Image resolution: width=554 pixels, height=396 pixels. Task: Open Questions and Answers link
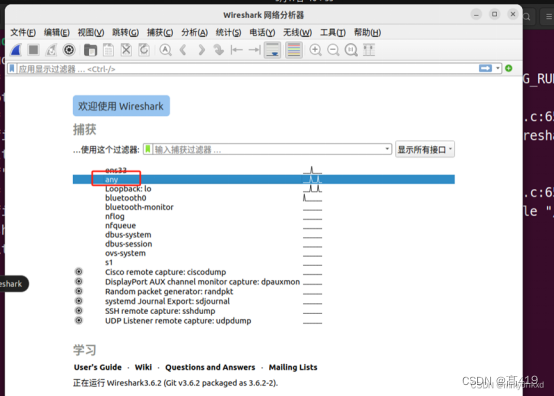(x=210, y=367)
